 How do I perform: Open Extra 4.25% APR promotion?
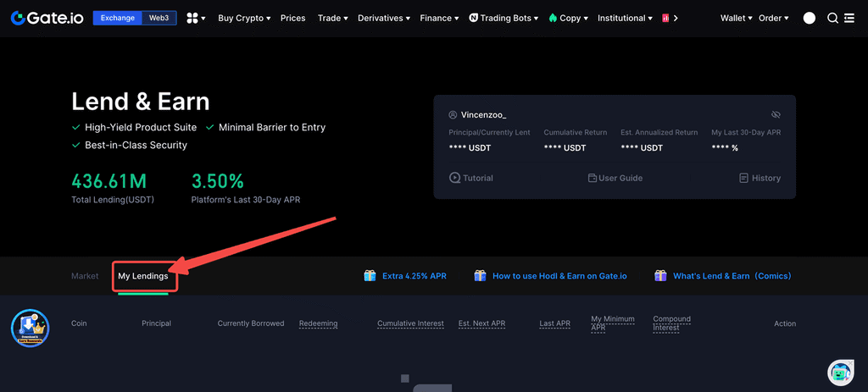coord(405,276)
